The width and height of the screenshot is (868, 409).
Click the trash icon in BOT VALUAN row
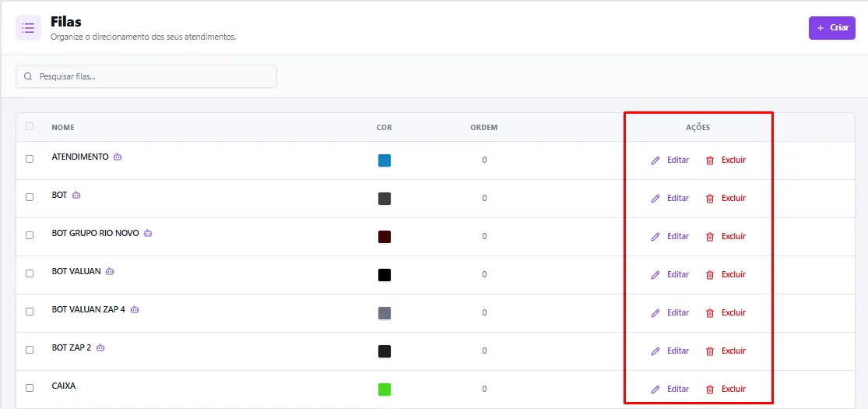click(710, 275)
